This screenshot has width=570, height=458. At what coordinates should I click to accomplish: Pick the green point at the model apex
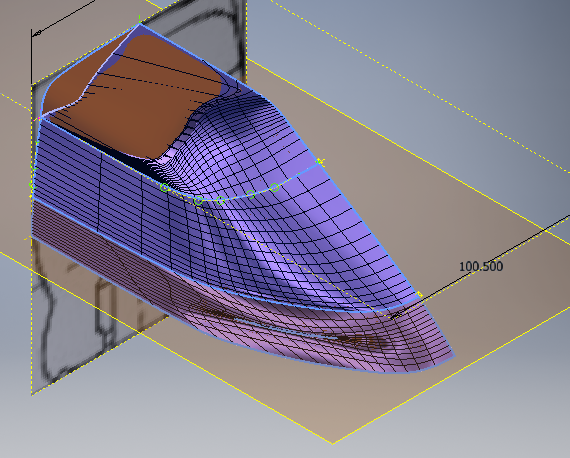(x=140, y=18)
